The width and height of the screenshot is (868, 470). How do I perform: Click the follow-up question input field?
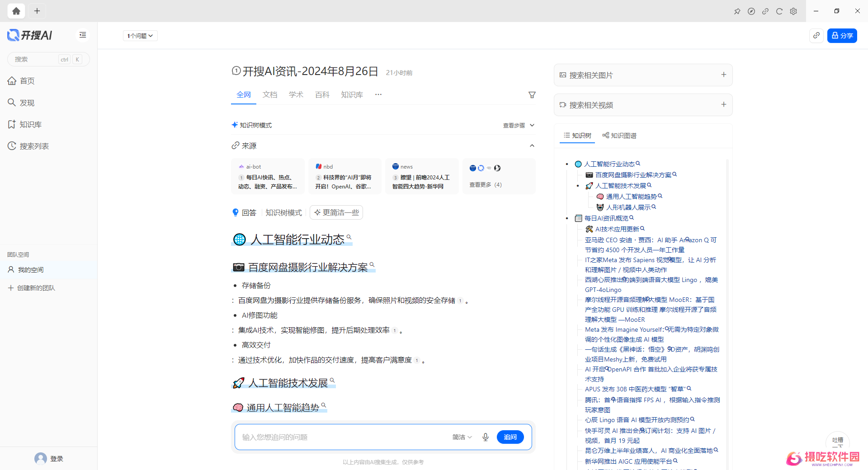pos(339,437)
